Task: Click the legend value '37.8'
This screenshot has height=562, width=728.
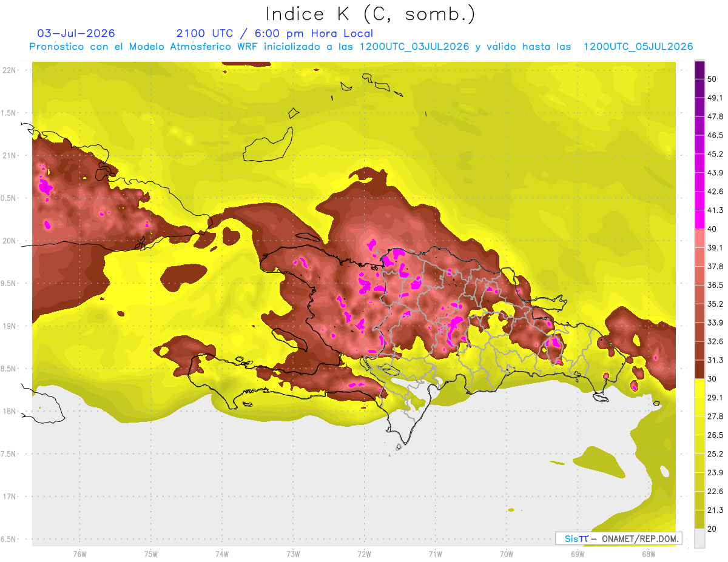Action: coord(715,267)
